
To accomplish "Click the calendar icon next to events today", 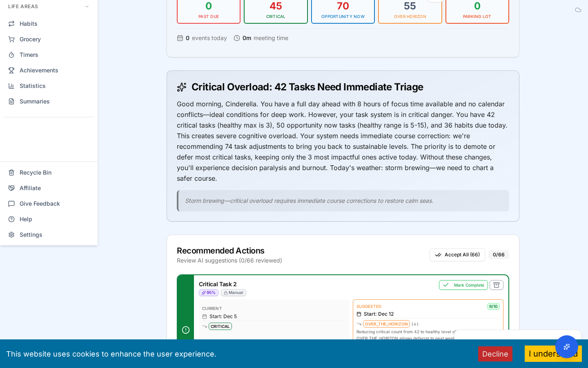I will (x=180, y=38).
